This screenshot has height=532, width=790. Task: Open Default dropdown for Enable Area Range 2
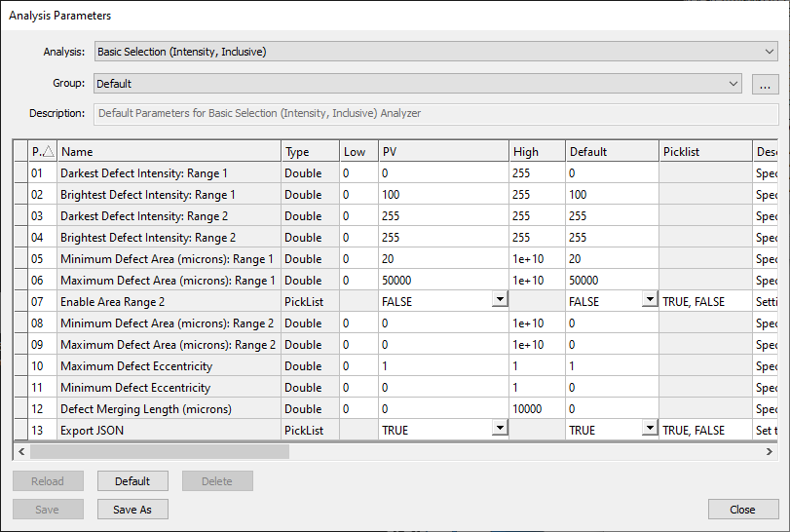click(650, 302)
